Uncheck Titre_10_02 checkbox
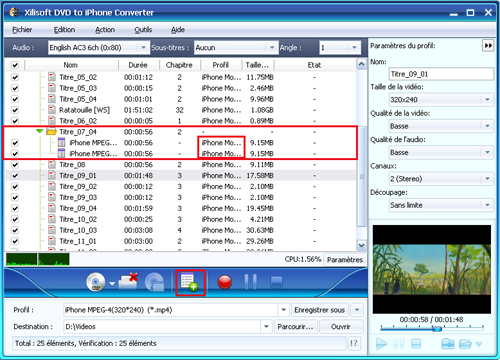Image resolution: width=500 pixels, height=360 pixels. (15, 219)
